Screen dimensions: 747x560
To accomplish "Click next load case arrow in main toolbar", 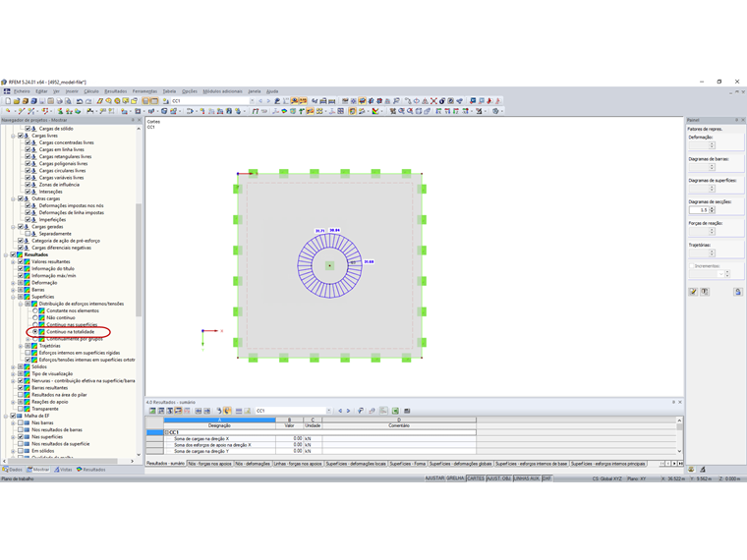I will (268, 101).
